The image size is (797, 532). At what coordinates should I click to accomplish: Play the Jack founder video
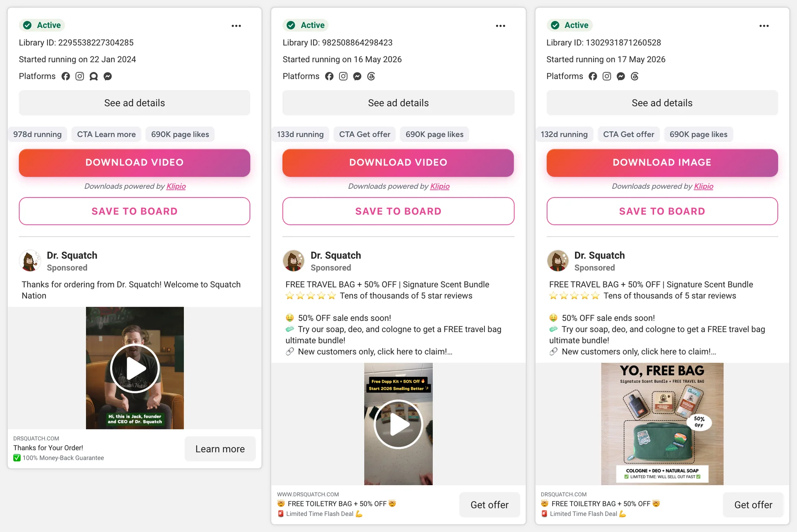[135, 368]
